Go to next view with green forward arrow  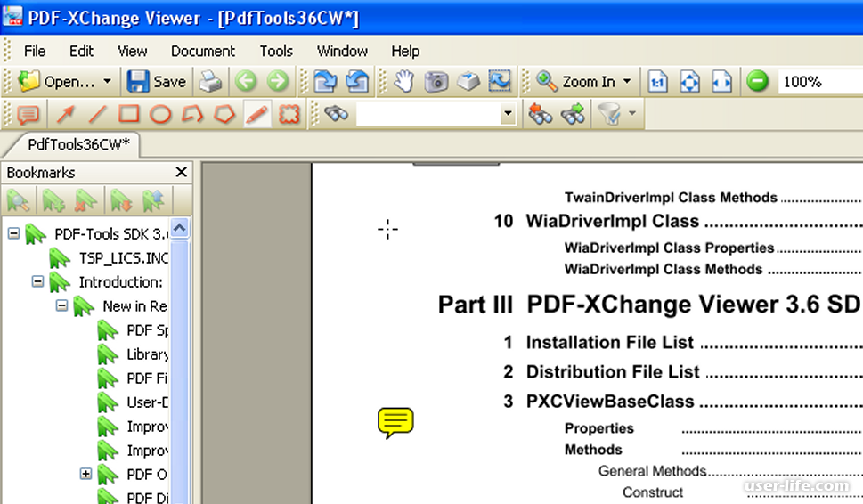tap(277, 82)
